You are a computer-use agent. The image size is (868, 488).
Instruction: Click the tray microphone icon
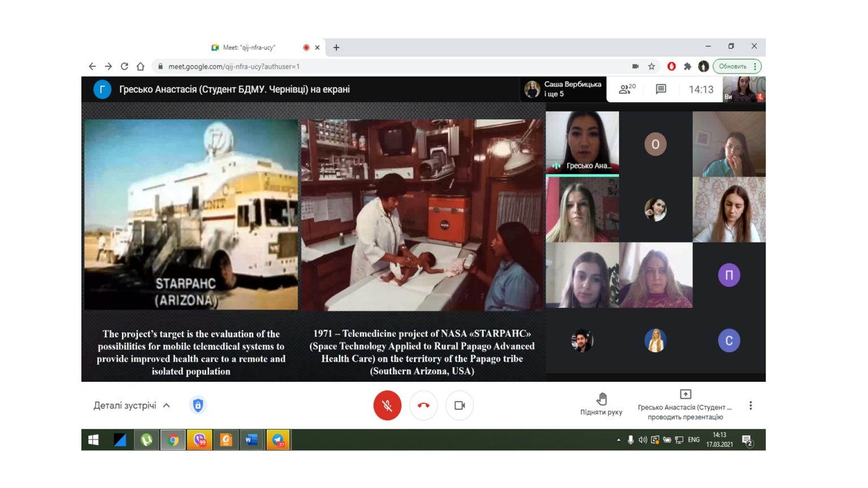point(631,440)
